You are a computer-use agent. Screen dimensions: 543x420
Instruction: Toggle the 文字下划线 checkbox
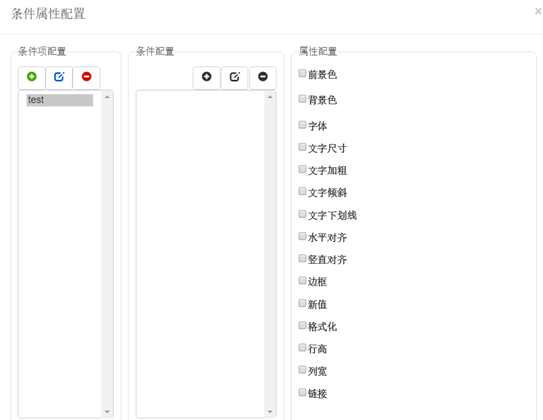(302, 214)
